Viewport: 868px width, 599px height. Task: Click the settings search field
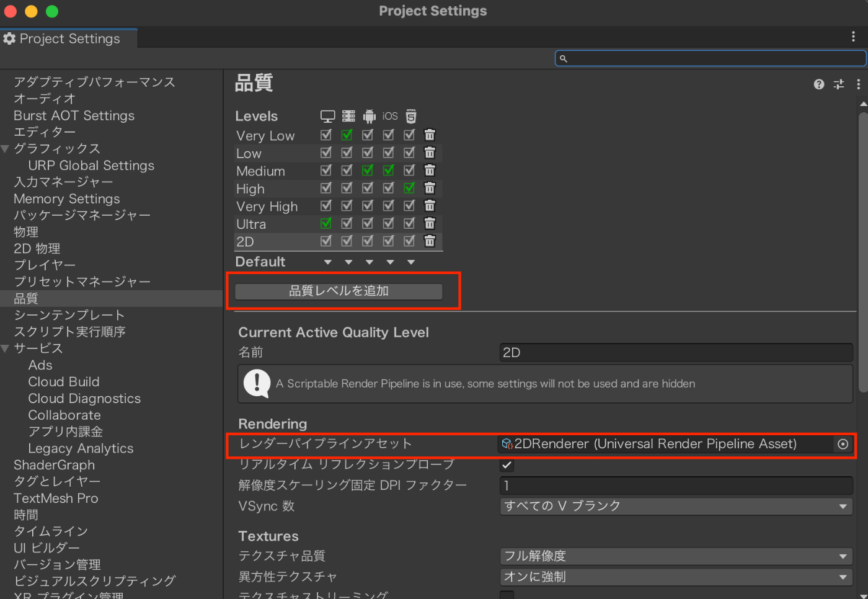[x=711, y=58]
